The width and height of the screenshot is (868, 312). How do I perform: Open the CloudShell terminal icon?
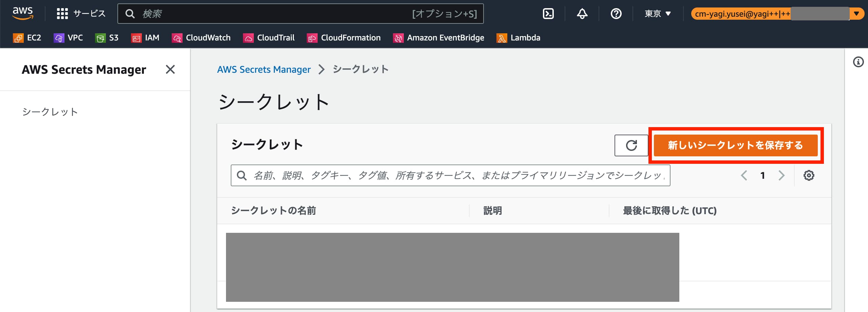tap(548, 14)
